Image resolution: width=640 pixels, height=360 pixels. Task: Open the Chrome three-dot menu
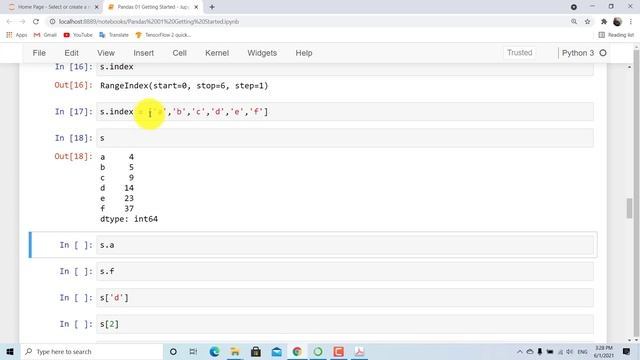(631, 22)
